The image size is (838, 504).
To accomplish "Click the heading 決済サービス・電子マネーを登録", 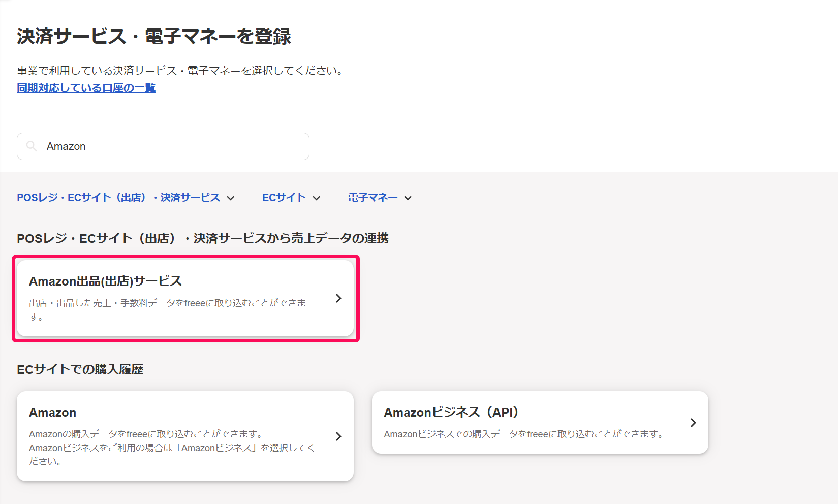I will pyautogui.click(x=154, y=36).
